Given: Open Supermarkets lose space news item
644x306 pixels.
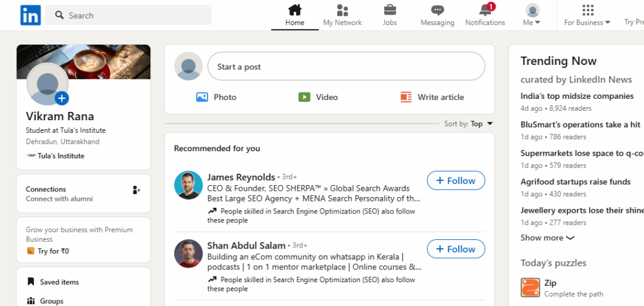Looking at the screenshot, I should point(582,154).
